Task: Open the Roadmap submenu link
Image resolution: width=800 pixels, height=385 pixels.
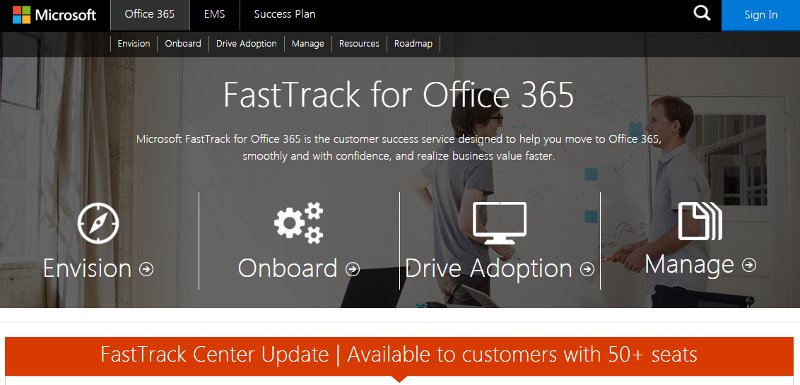Action: (x=413, y=44)
